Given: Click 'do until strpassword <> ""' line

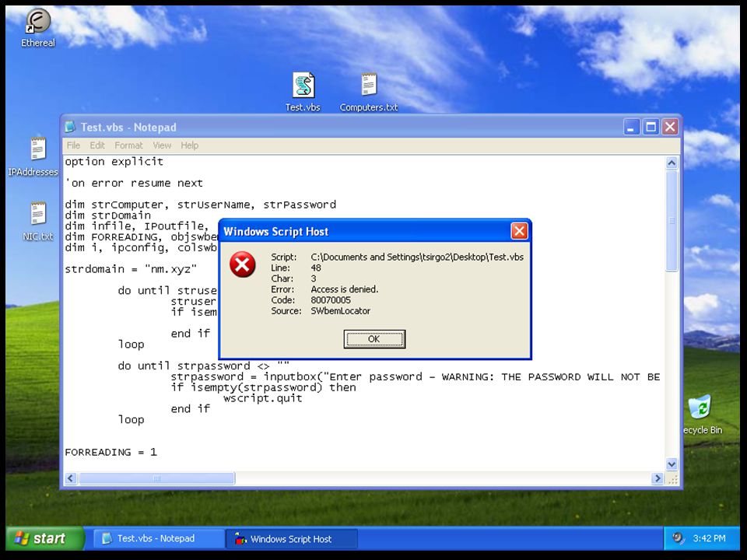Looking at the screenshot, I should pyautogui.click(x=204, y=366).
